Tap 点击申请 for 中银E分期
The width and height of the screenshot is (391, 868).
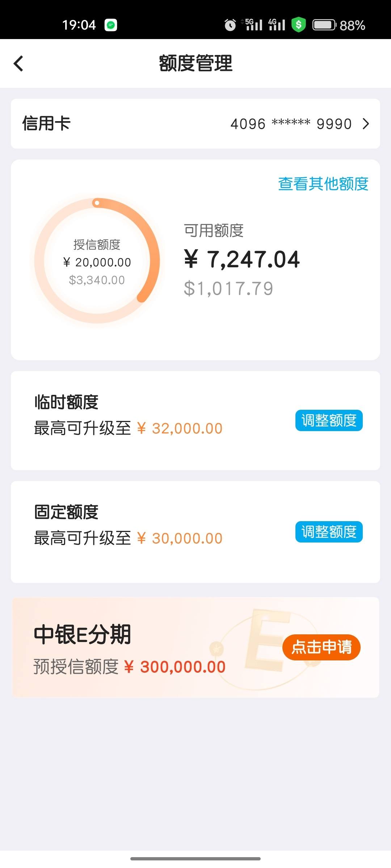[321, 647]
